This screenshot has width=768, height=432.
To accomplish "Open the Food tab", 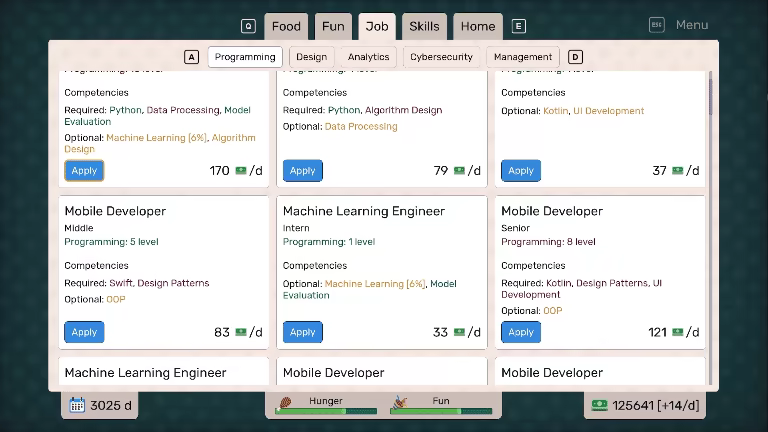I will pos(286,26).
